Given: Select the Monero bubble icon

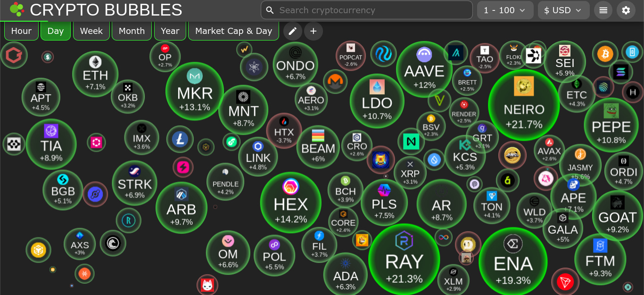Looking at the screenshot, I should pos(335,82).
